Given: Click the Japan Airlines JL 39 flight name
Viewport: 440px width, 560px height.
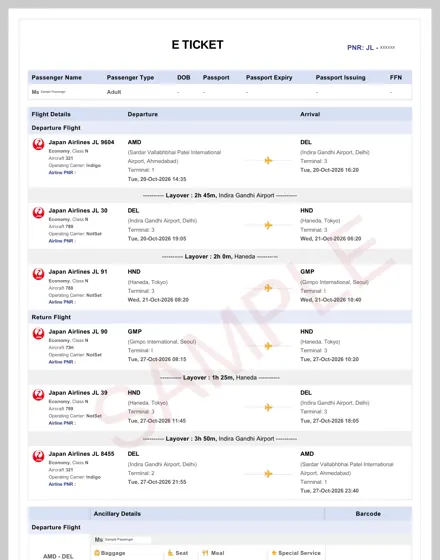Looking at the screenshot, I should click(x=78, y=392).
